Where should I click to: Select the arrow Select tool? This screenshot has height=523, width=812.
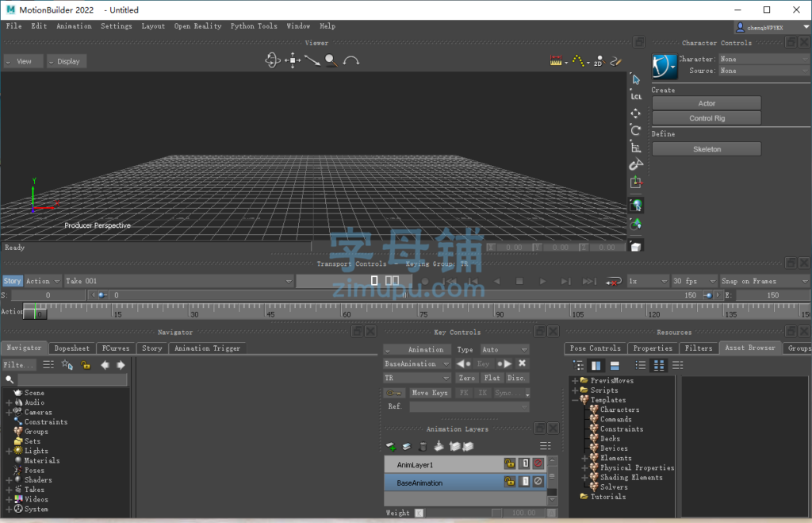[636, 79]
